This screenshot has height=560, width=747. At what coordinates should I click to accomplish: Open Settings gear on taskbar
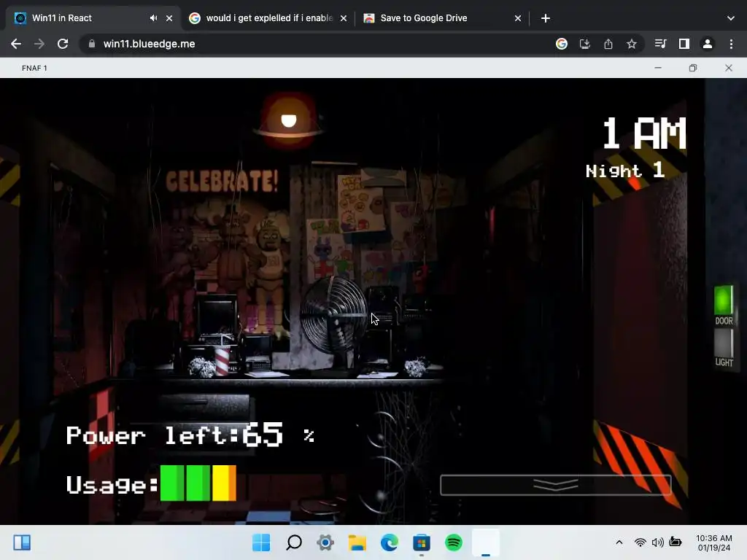(325, 542)
